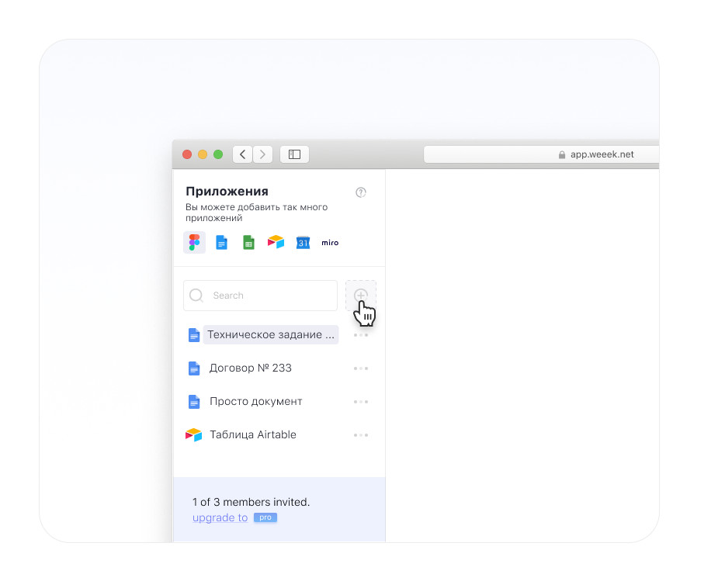Select the Airtable app icon

coord(276,242)
